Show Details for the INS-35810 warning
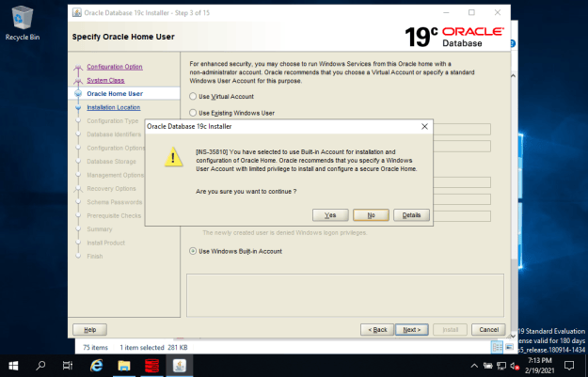 click(411, 215)
